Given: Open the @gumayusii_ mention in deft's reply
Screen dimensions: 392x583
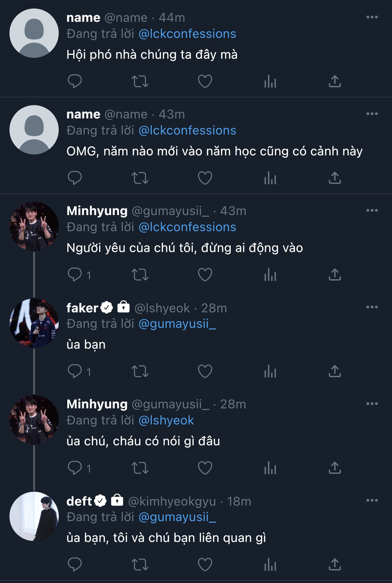Looking at the screenshot, I should point(177,517).
